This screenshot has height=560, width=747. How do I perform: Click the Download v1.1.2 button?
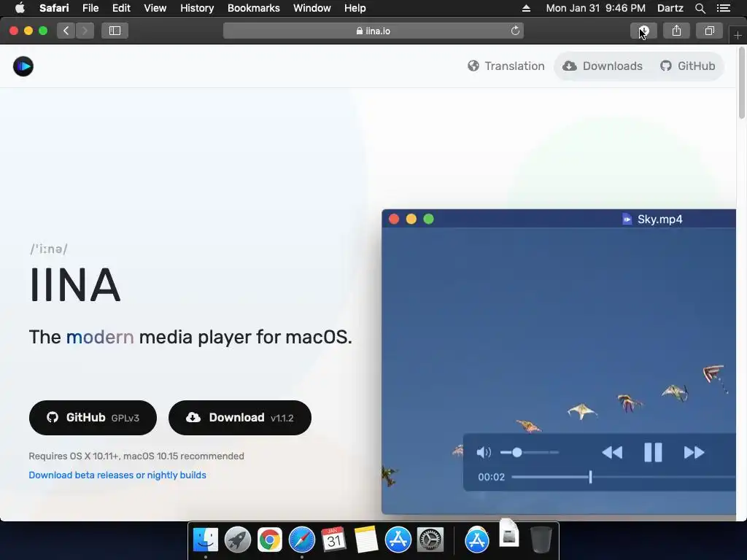pyautogui.click(x=239, y=418)
